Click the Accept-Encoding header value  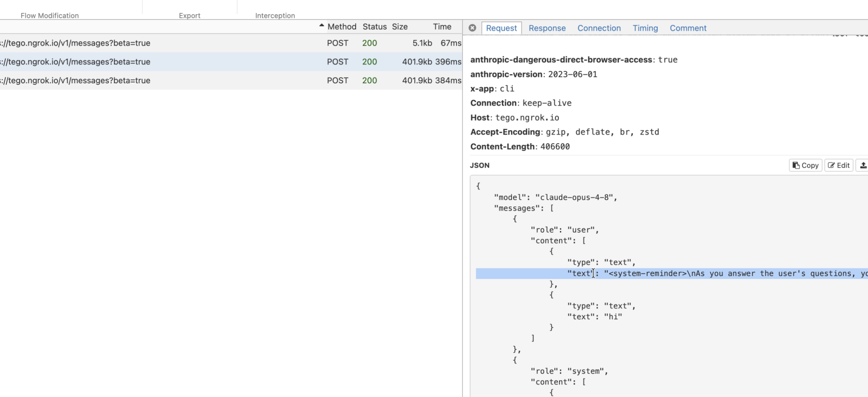click(x=602, y=132)
